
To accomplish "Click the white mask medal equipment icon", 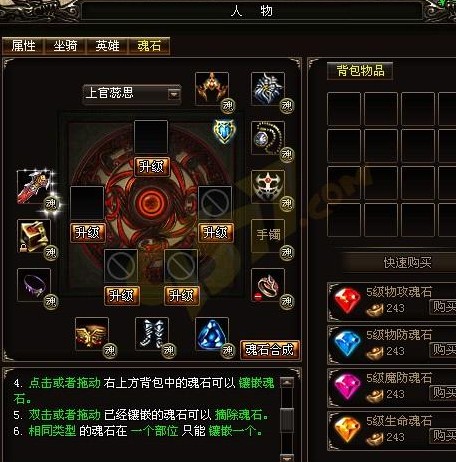I will (x=268, y=187).
